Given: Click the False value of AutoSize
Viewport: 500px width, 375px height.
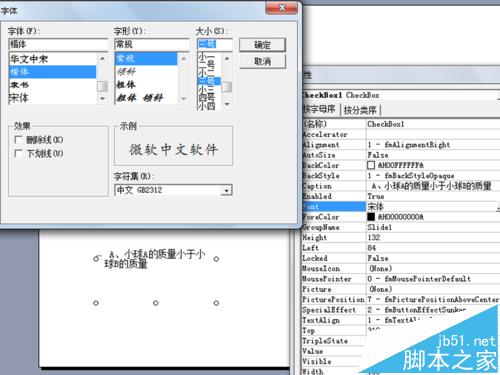Looking at the screenshot, I should [x=378, y=155].
